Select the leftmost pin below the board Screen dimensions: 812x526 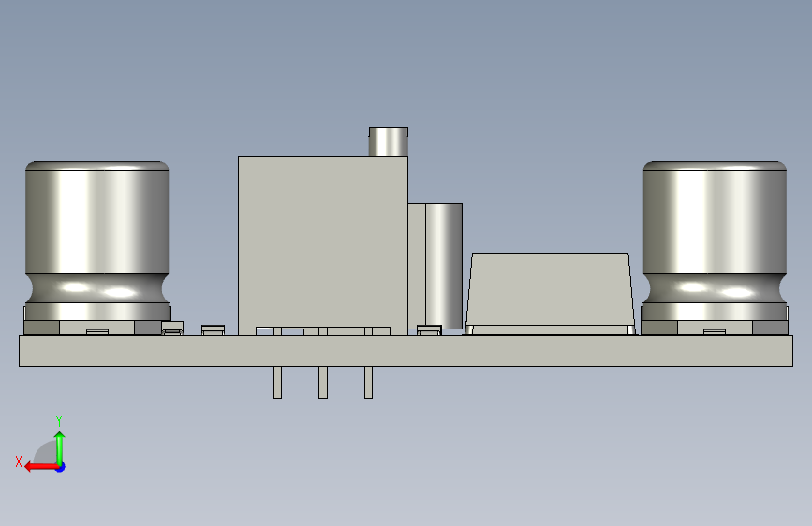pos(277,383)
